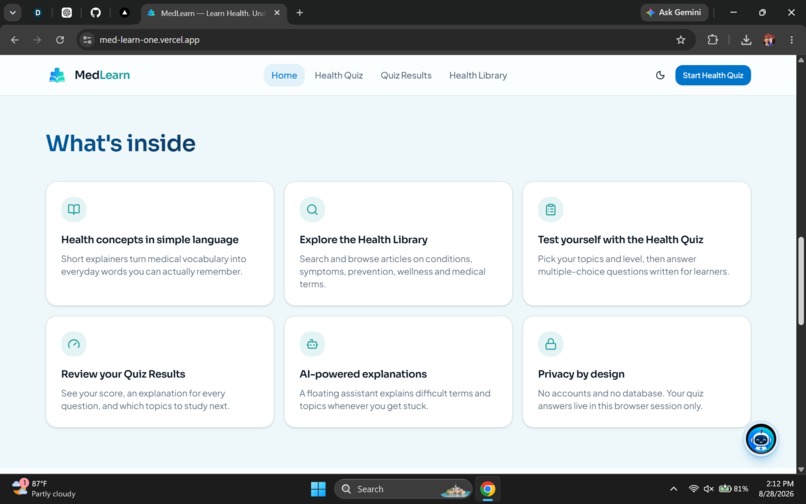806x504 pixels.
Task: Click the 'Test yourself with the Health Quiz' heading
Action: 620,240
